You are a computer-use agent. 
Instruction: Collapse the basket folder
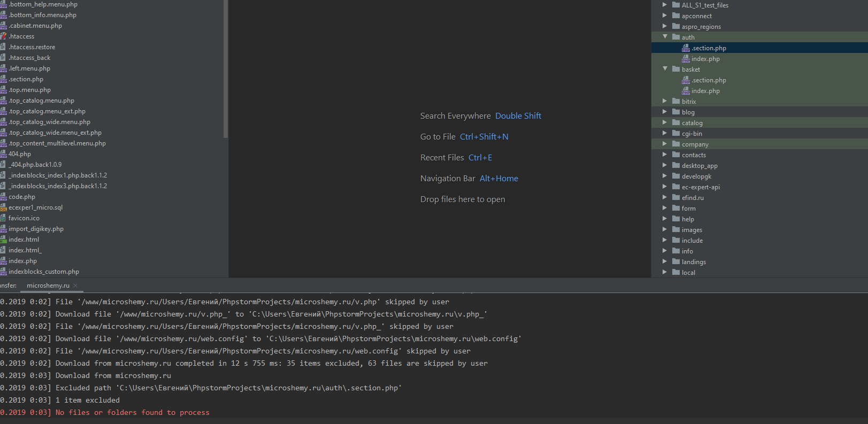(x=665, y=69)
